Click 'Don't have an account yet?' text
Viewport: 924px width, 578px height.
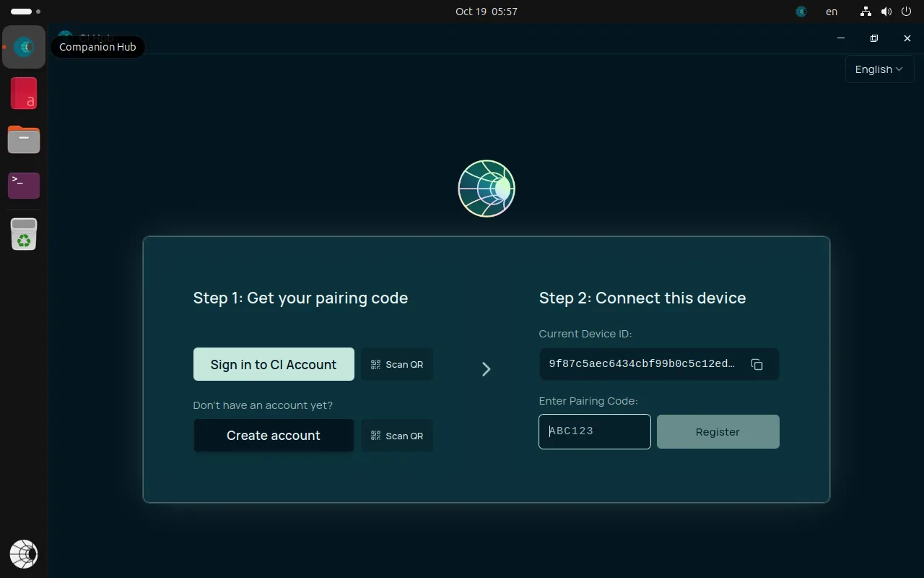(263, 405)
